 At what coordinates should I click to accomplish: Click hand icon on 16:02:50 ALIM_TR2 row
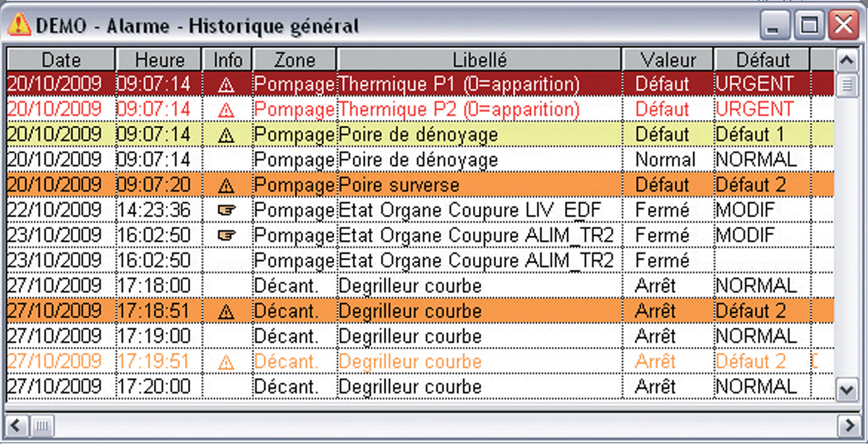(226, 236)
